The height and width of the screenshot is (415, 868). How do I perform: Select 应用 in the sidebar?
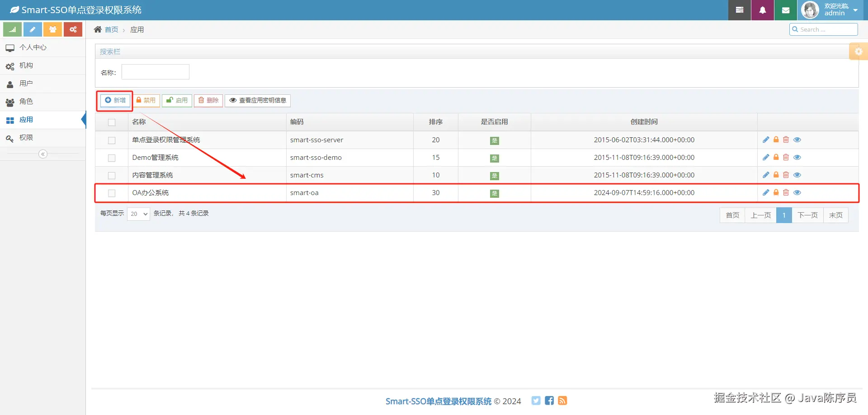pos(43,120)
